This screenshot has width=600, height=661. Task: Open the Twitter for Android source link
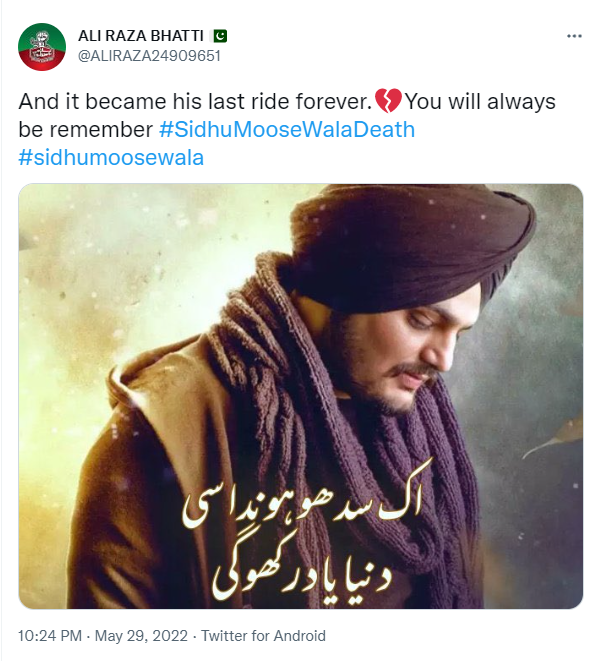pos(264,635)
